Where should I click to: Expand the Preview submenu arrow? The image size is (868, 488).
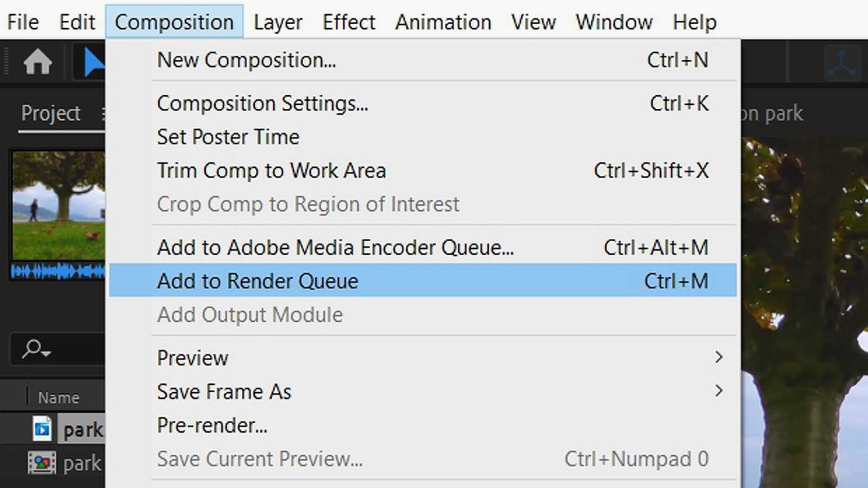click(x=719, y=357)
